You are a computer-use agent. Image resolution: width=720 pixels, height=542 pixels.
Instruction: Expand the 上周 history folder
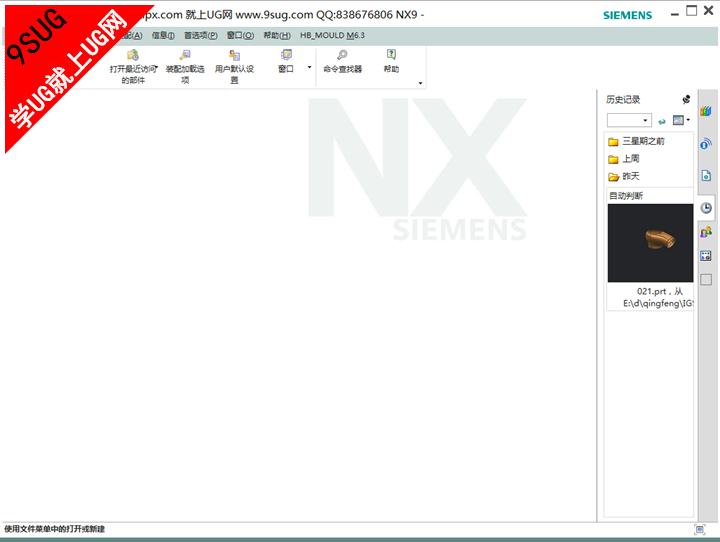(624, 159)
